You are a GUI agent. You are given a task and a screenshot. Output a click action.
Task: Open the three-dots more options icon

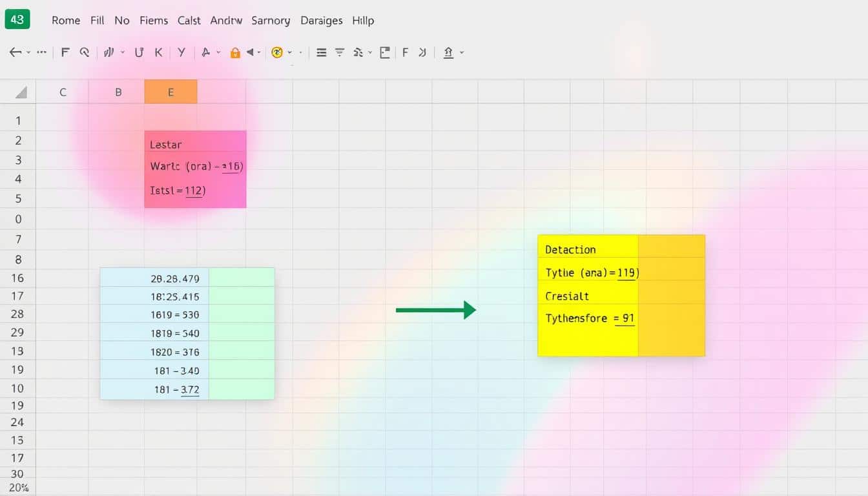pos(42,53)
